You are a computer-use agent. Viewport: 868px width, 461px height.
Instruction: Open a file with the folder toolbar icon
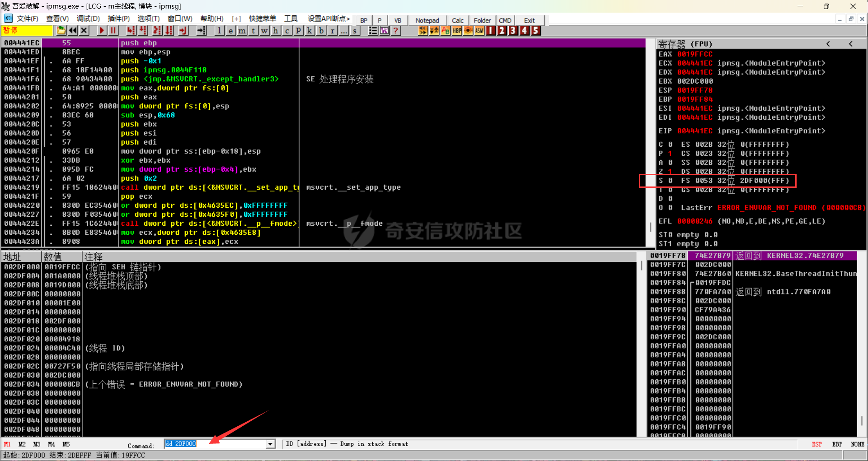pos(61,31)
